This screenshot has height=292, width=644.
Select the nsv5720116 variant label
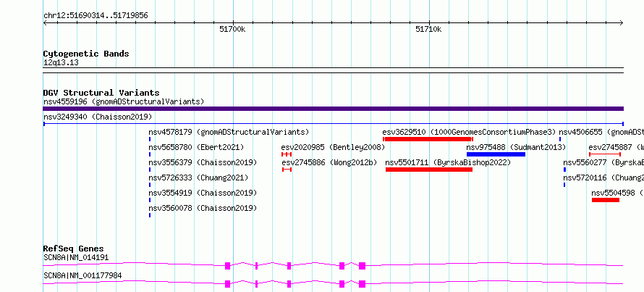(603, 178)
